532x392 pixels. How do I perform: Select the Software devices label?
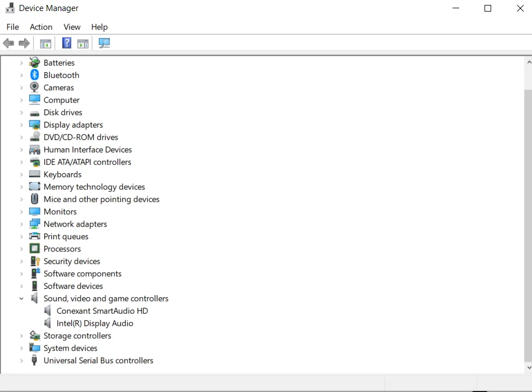tap(73, 286)
